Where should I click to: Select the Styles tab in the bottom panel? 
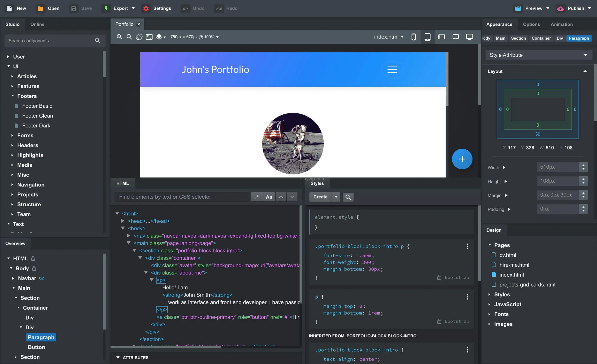point(317,183)
